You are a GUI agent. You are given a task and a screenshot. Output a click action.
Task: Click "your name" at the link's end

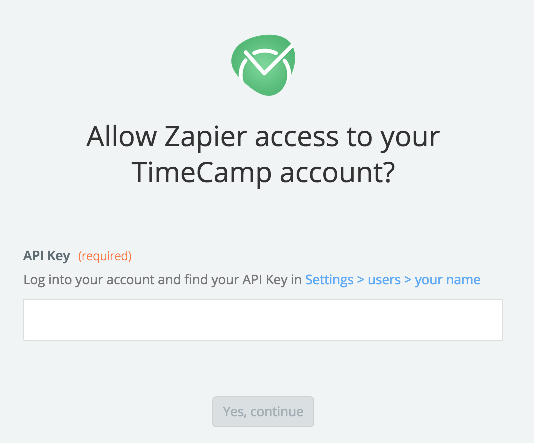(447, 280)
